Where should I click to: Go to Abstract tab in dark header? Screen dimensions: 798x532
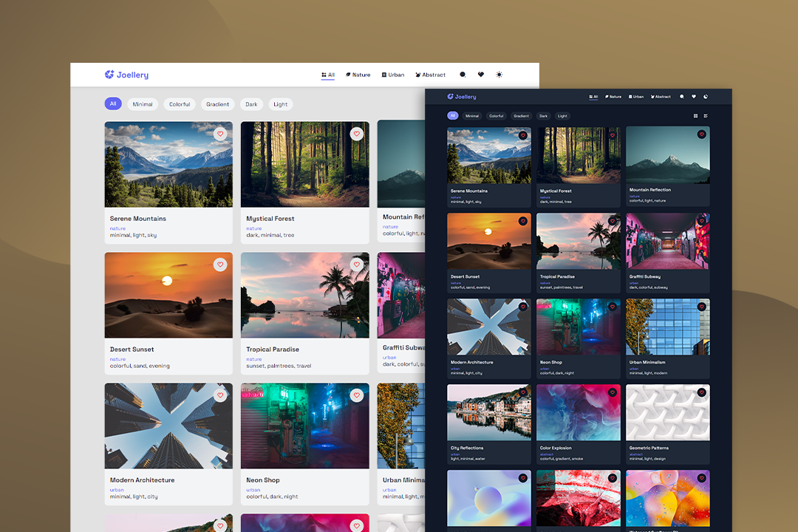(661, 97)
